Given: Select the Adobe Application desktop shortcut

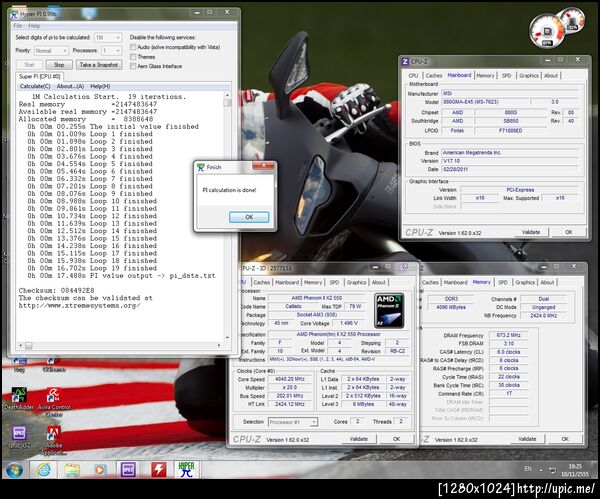Looking at the screenshot, I should point(54,440).
